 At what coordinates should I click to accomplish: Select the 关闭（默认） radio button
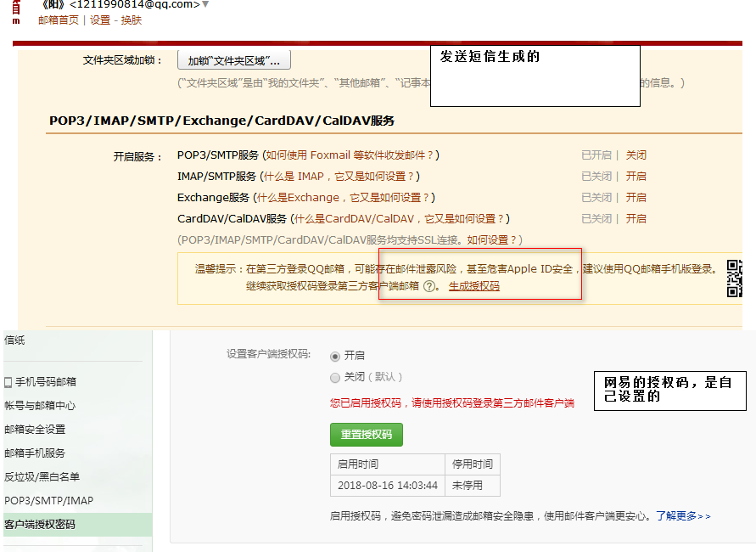point(335,378)
